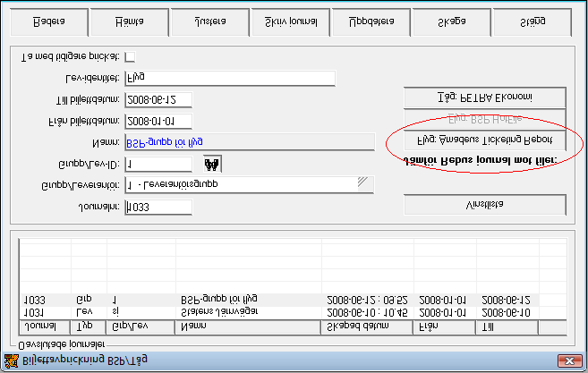Screen dimensions: 588x373
Task: Click the '2008-06-10 : 10.45' created date cell
Action: [x=367, y=313]
